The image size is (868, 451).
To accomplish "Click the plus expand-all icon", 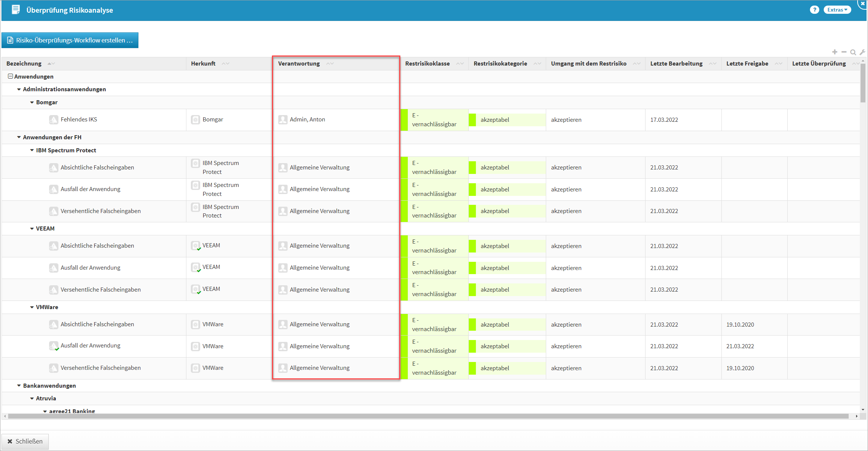I will pyautogui.click(x=835, y=52).
